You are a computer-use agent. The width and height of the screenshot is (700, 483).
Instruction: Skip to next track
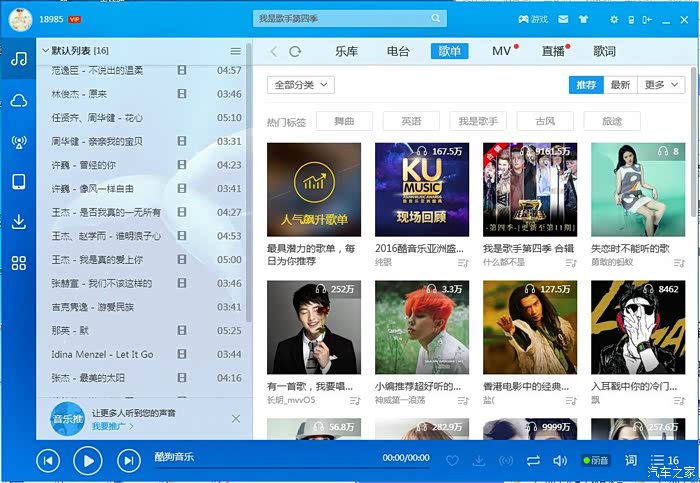[x=129, y=461]
